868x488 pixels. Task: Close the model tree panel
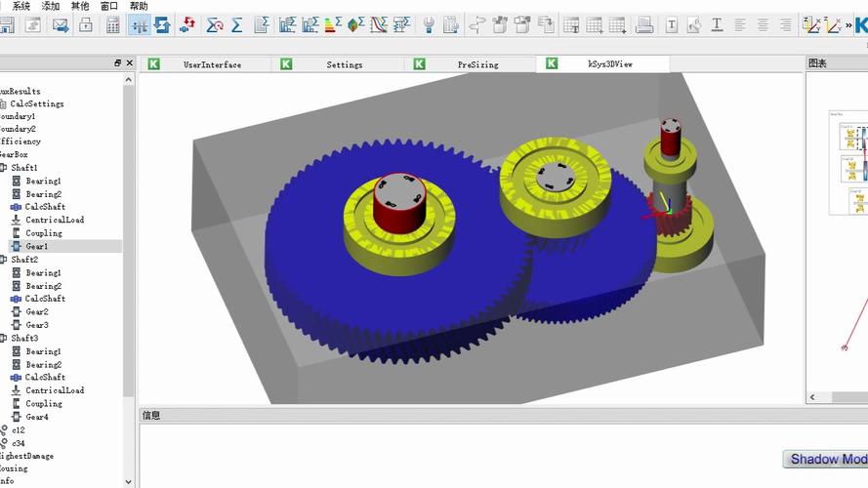[x=129, y=63]
